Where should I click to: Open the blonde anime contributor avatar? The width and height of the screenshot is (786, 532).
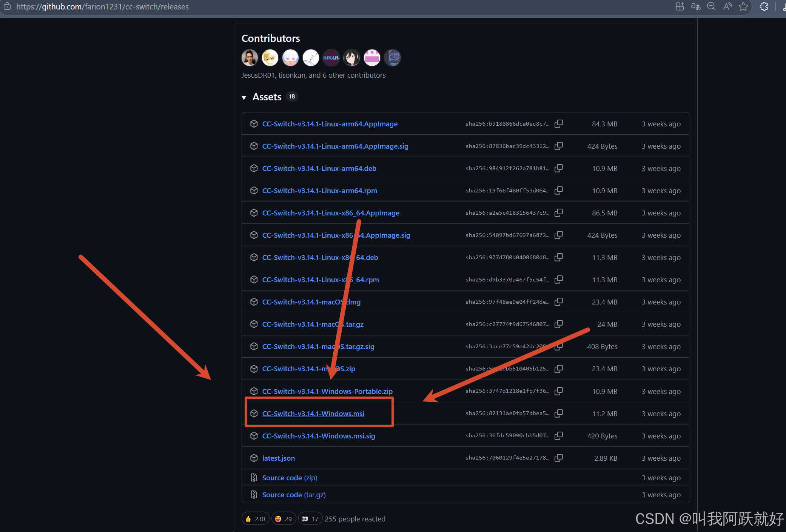point(270,58)
